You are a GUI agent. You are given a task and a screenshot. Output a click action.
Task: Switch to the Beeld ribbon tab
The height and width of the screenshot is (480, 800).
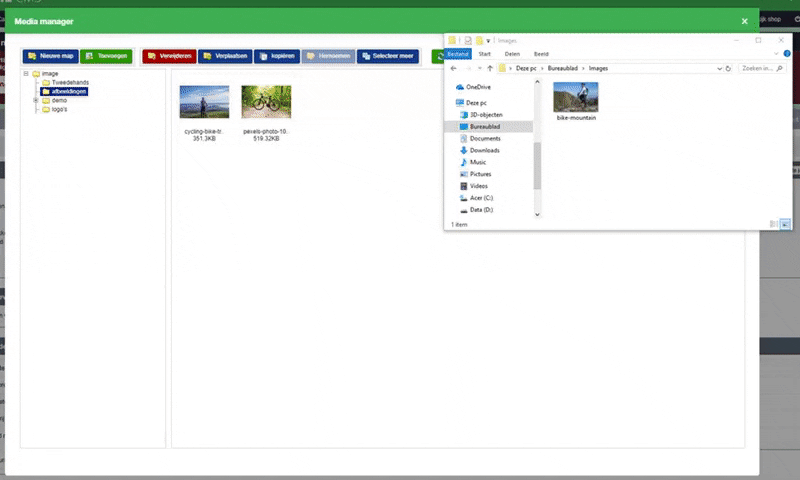(541, 54)
